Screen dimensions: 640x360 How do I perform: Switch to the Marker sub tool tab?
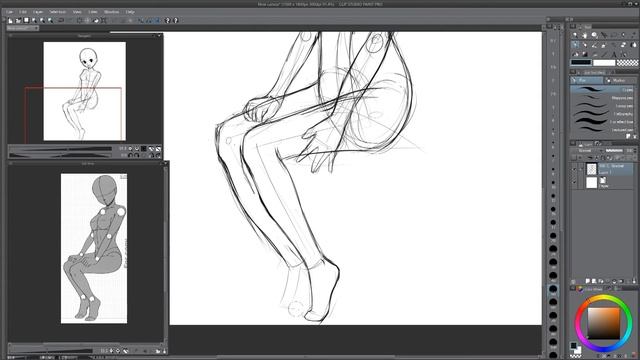tap(620, 80)
